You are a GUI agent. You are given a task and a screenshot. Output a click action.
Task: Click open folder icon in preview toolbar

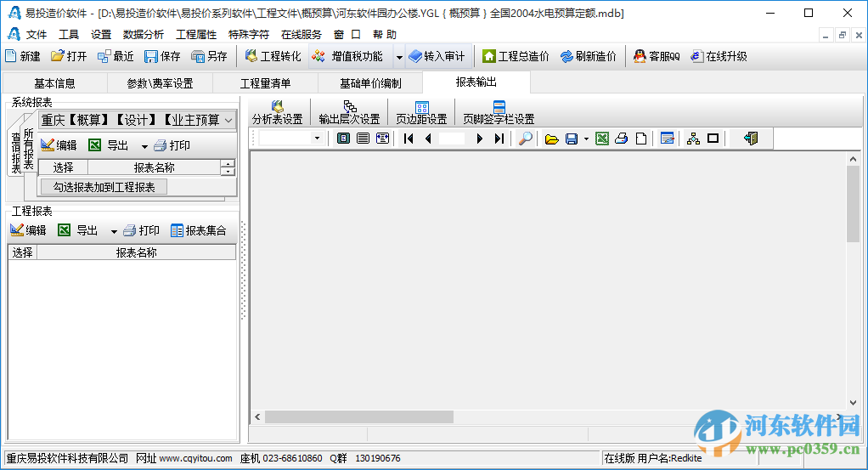(551, 139)
